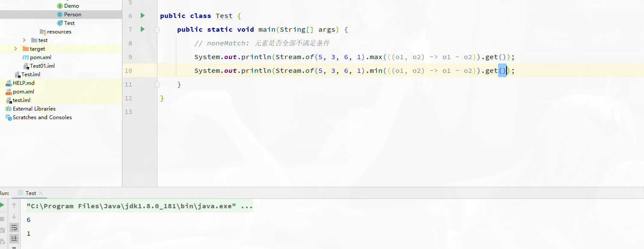Click line number 10 in gutter
This screenshot has height=249, width=644.
point(128,71)
